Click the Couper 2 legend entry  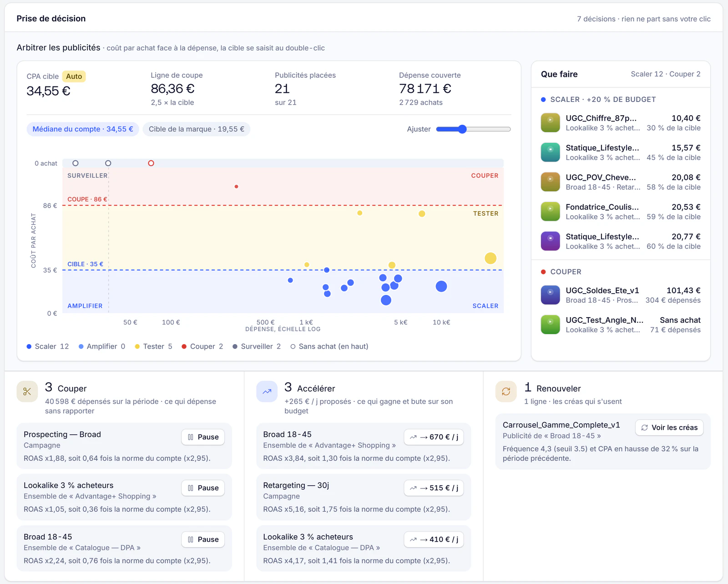pos(202,346)
